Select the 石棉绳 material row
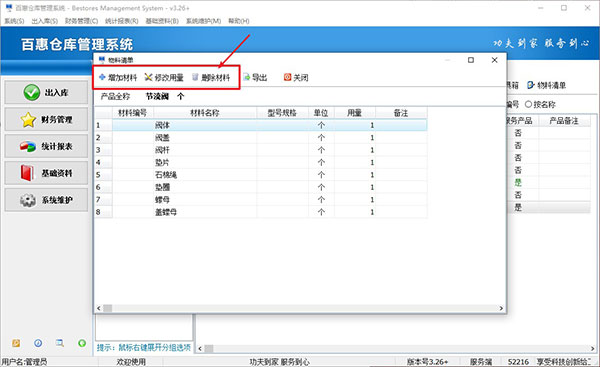The width and height of the screenshot is (600, 367). click(270, 175)
